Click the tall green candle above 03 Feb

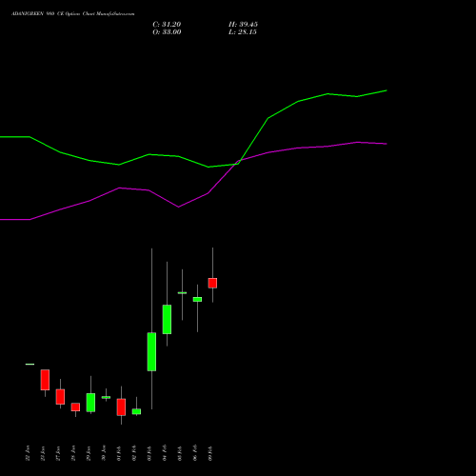(151, 351)
